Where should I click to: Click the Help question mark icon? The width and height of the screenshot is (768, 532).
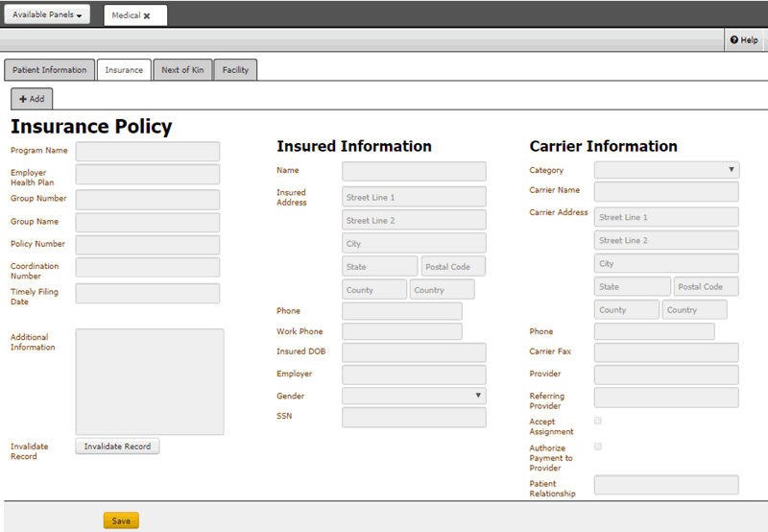(733, 40)
